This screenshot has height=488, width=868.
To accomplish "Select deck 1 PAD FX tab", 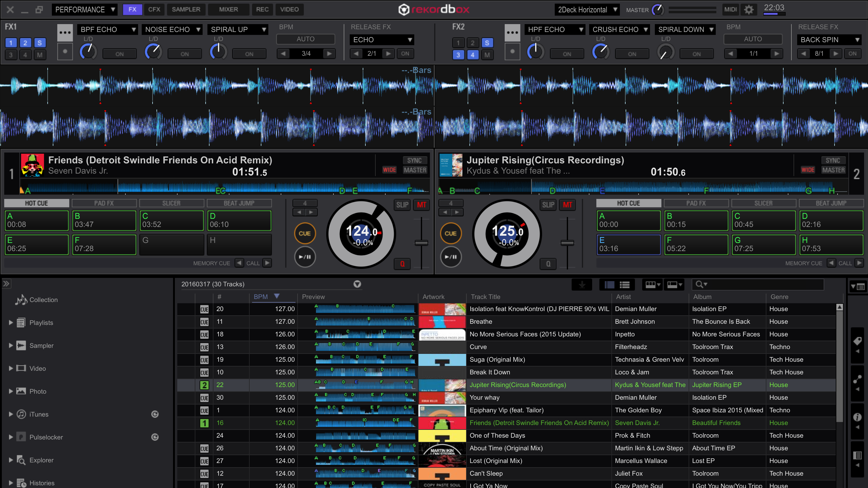I will click(x=104, y=203).
